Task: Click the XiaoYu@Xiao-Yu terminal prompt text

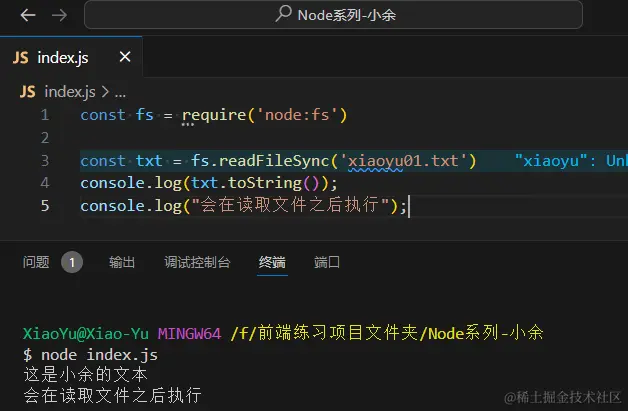Action: pyautogui.click(x=86, y=333)
